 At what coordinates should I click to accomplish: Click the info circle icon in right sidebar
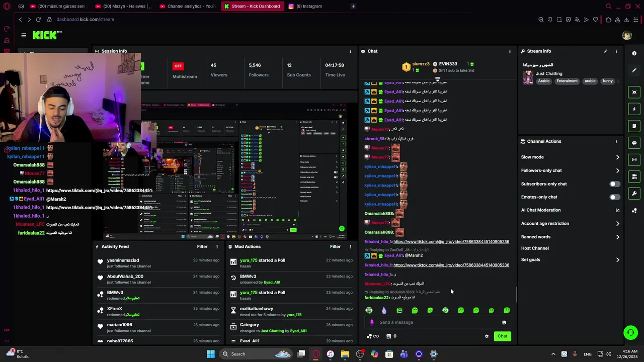pyautogui.click(x=634, y=53)
